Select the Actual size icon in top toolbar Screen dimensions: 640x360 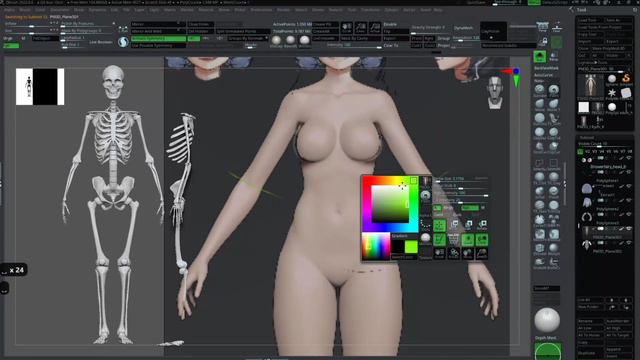374,28
